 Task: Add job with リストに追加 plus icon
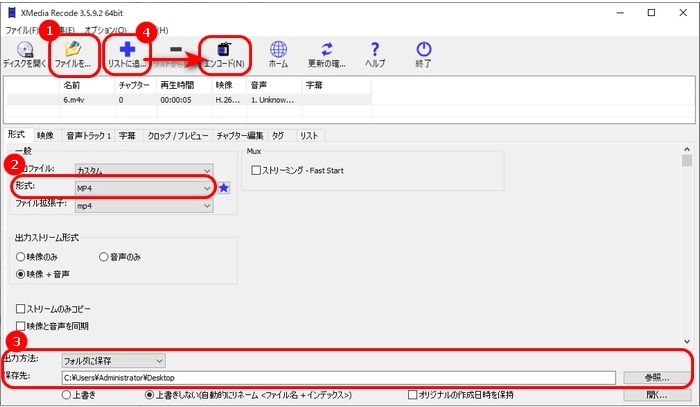coord(127,53)
